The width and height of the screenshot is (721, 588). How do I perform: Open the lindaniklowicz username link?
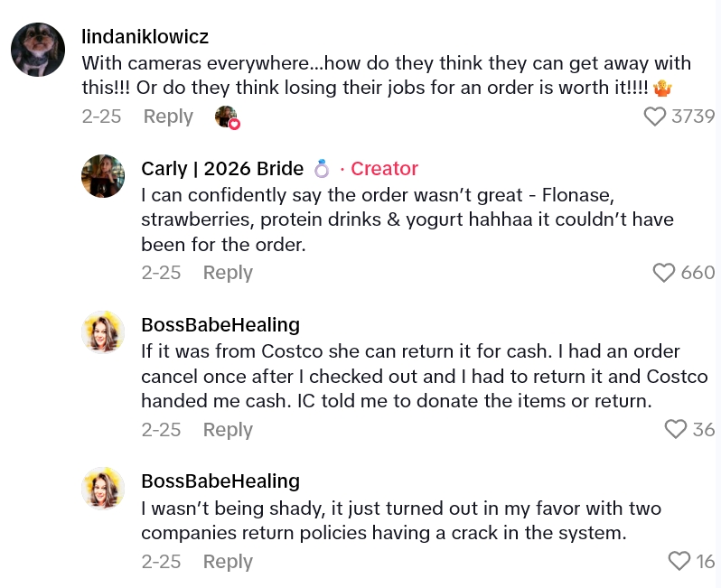point(145,37)
